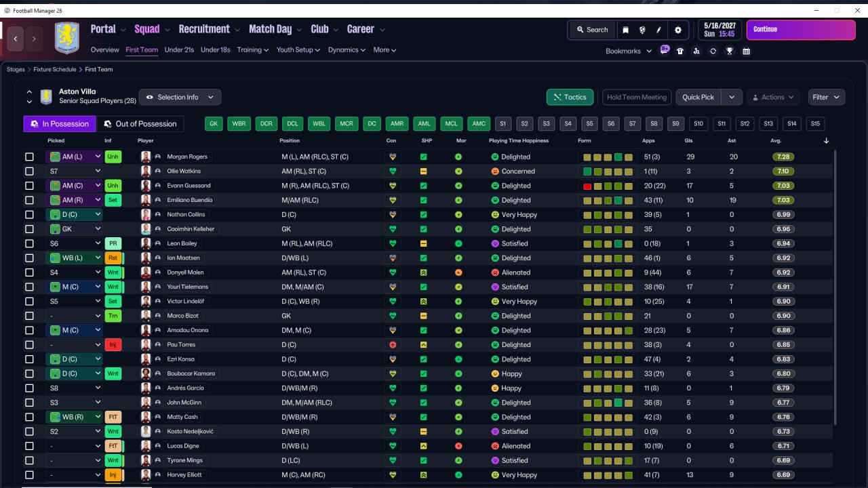
Task: Click the Quick Pick button
Action: [x=698, y=98]
